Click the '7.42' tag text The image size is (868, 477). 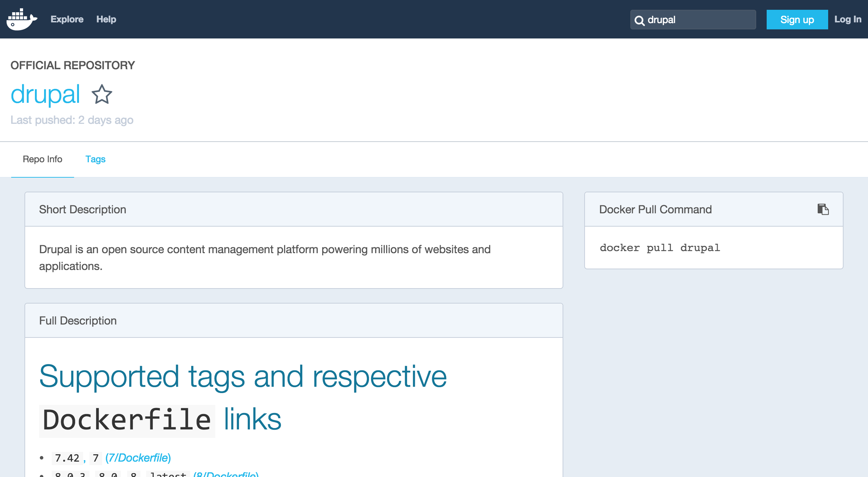click(x=67, y=458)
